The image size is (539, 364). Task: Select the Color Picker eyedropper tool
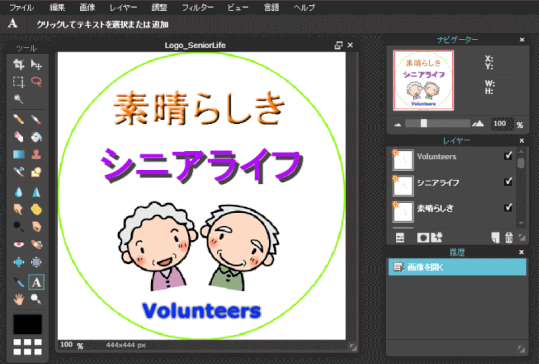click(19, 282)
